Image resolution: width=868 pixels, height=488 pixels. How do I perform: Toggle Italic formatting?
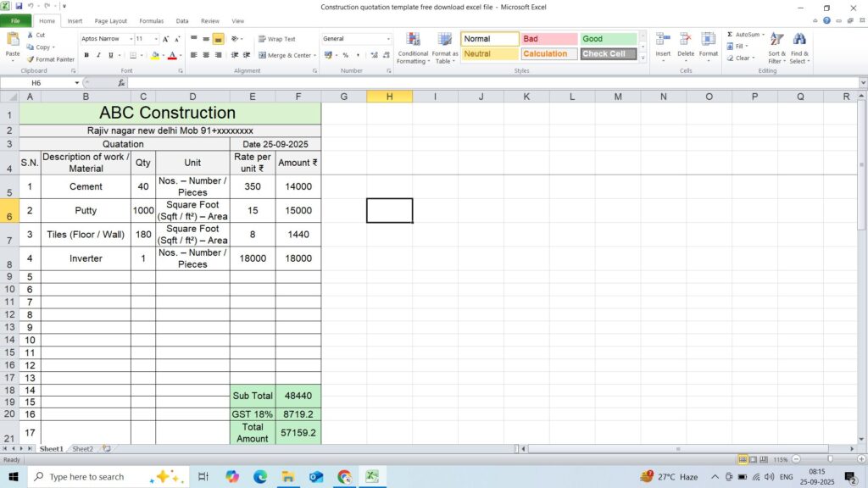click(x=98, y=55)
